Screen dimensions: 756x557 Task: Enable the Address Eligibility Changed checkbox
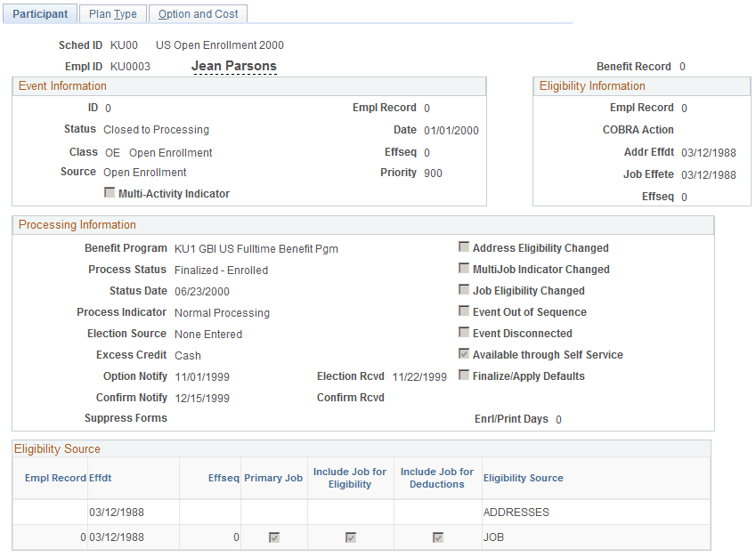tap(464, 247)
